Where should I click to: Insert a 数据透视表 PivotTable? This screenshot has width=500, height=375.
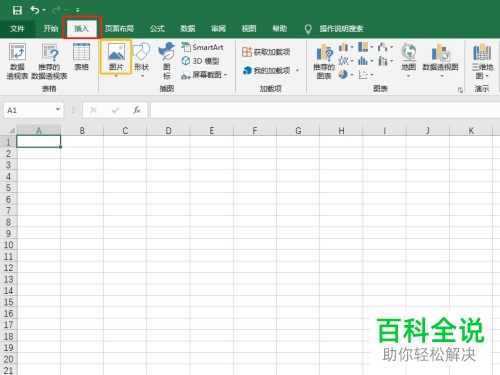[x=17, y=61]
